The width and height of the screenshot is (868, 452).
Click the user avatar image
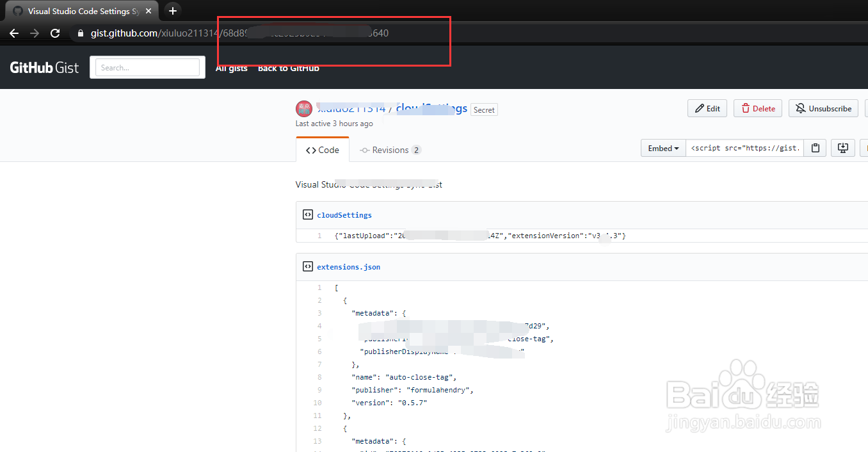(x=303, y=109)
